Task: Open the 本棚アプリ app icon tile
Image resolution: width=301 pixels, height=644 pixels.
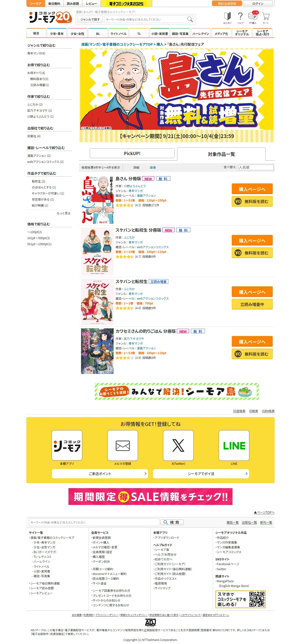Action: (x=67, y=445)
